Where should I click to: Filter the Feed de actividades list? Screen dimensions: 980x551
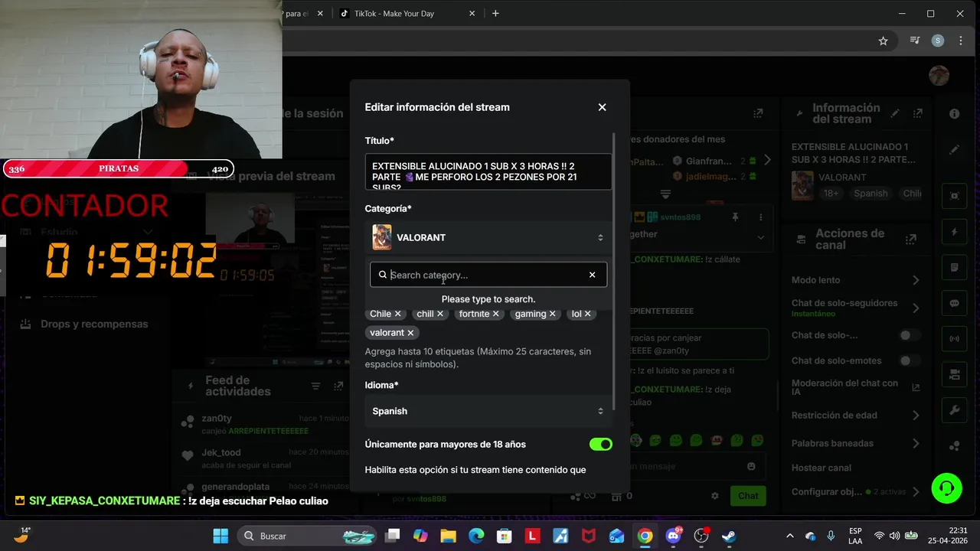[315, 386]
